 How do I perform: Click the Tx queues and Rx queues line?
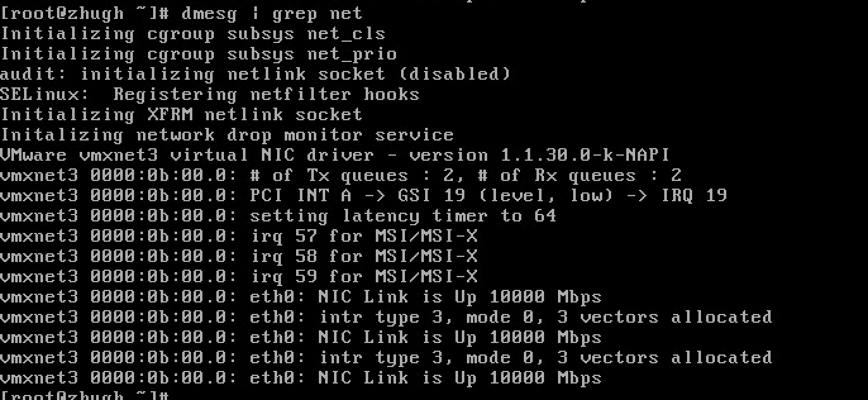341,175
